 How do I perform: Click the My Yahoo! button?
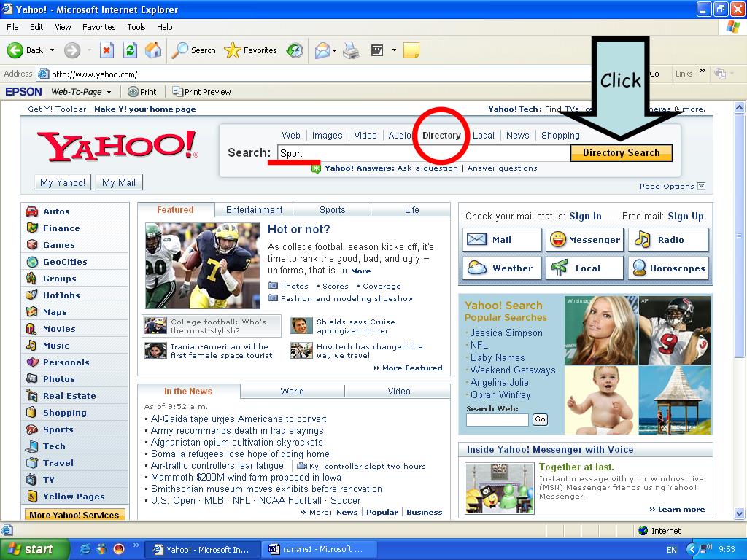(63, 182)
